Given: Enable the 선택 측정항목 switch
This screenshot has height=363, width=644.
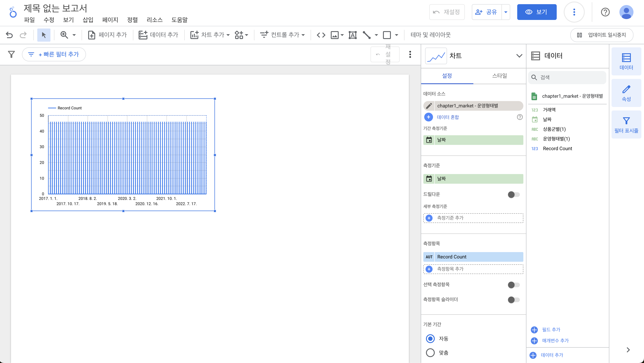Looking at the screenshot, I should 513,285.
